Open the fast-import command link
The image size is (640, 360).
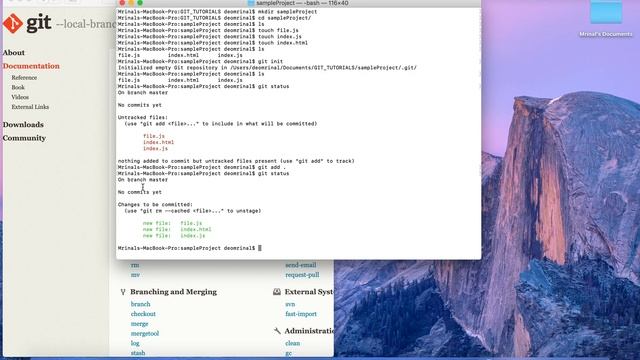tap(301, 314)
